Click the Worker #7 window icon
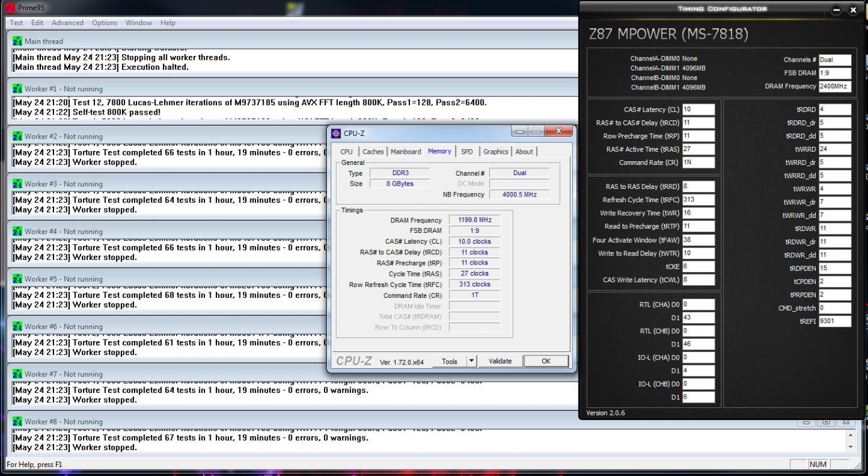Screen dimensions: 868x476 [18, 374]
